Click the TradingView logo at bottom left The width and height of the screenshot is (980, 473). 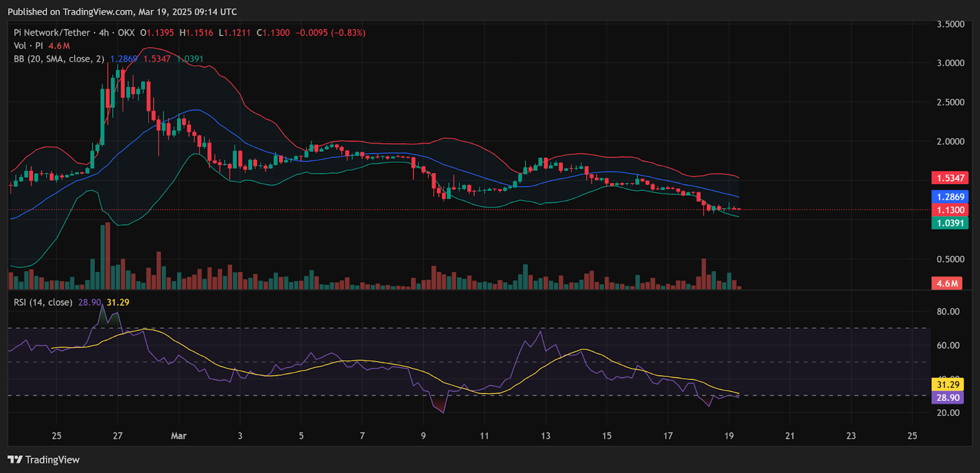pos(43,460)
